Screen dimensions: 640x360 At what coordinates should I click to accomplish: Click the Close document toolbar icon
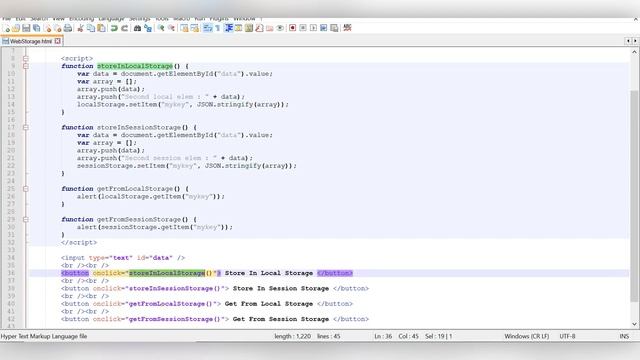tap(47, 28)
